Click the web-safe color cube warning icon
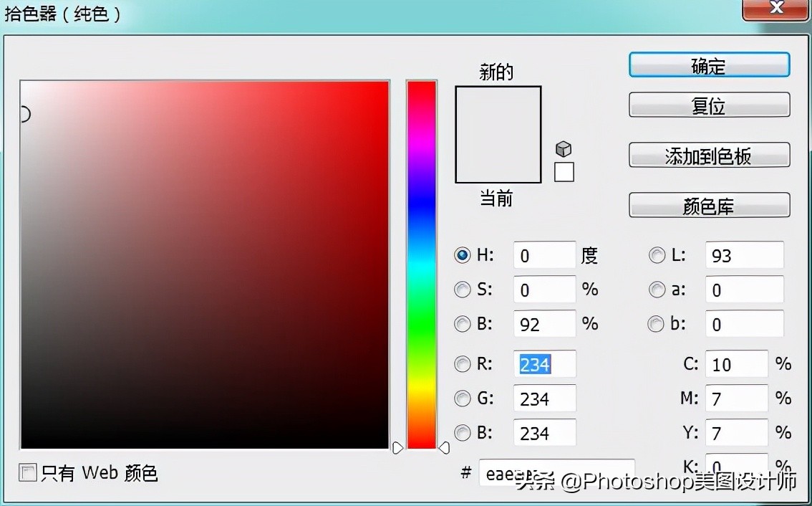The height and width of the screenshot is (506, 812). pos(564,149)
